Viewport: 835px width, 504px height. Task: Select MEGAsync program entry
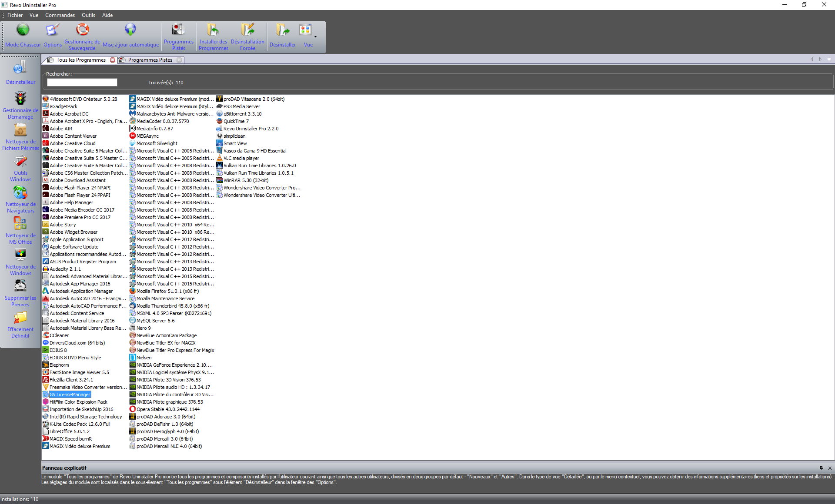144,136
